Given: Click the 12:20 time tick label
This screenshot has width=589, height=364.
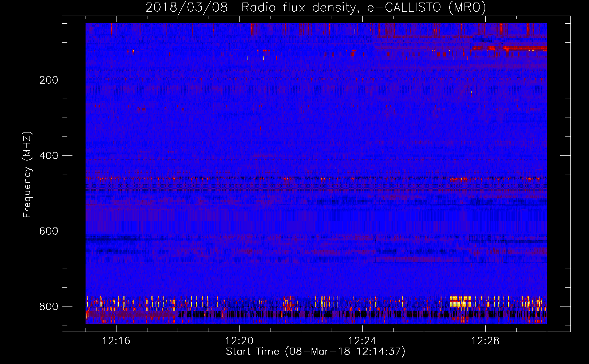Looking at the screenshot, I should click(x=240, y=341).
